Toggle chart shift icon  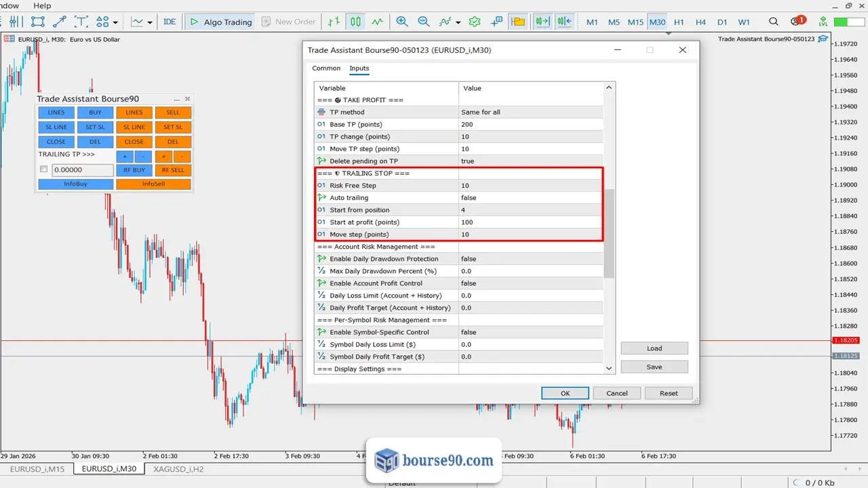pyautogui.click(x=564, y=22)
